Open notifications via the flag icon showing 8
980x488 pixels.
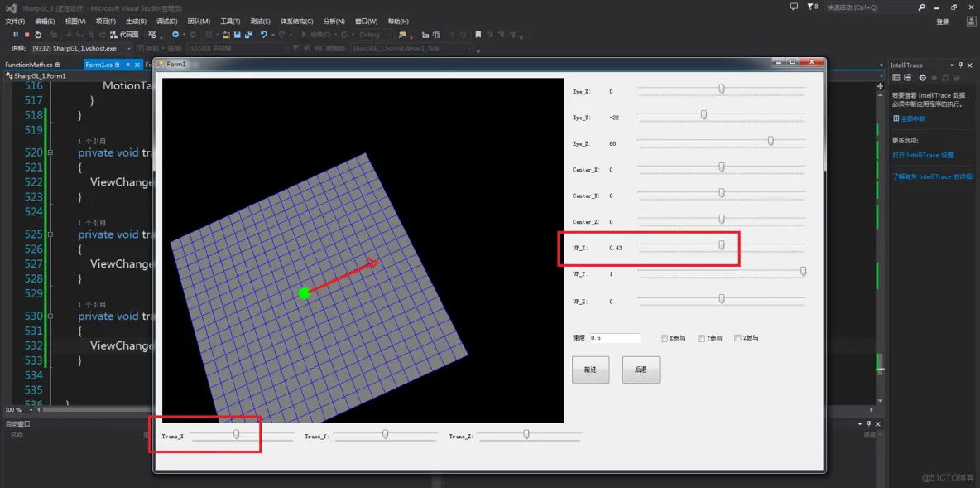813,7
